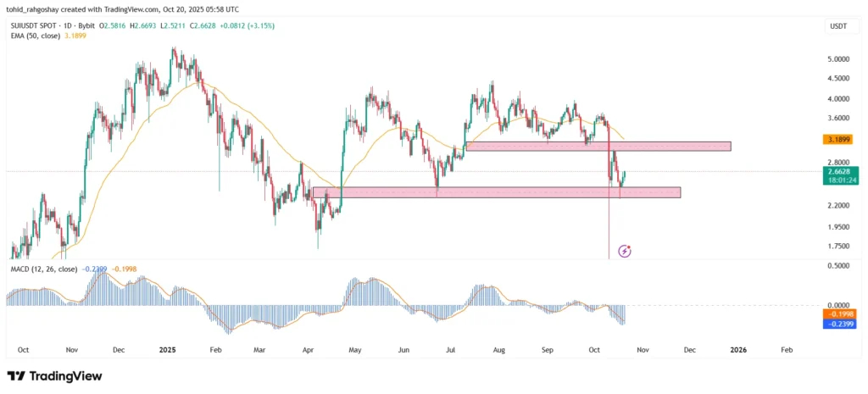Click the MACD (12, 26, close) label
Viewport: 868px width, 394px height.
pos(43,269)
